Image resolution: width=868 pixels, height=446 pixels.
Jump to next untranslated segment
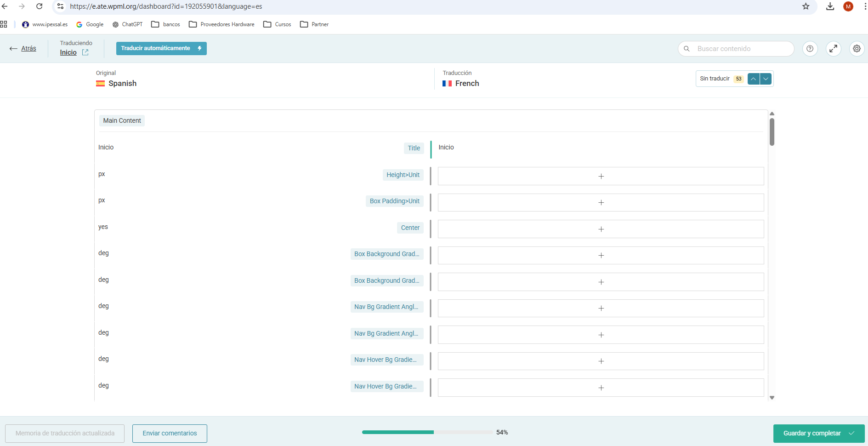tap(766, 79)
